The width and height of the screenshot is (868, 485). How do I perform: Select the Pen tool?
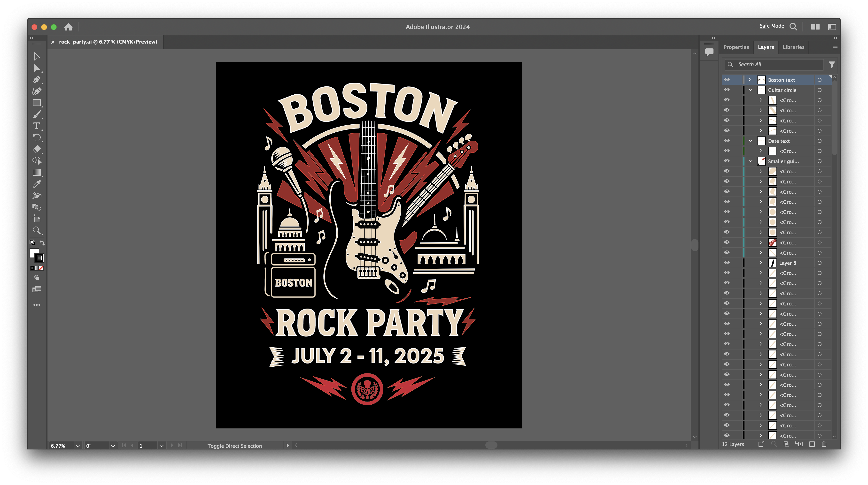pos(37,80)
